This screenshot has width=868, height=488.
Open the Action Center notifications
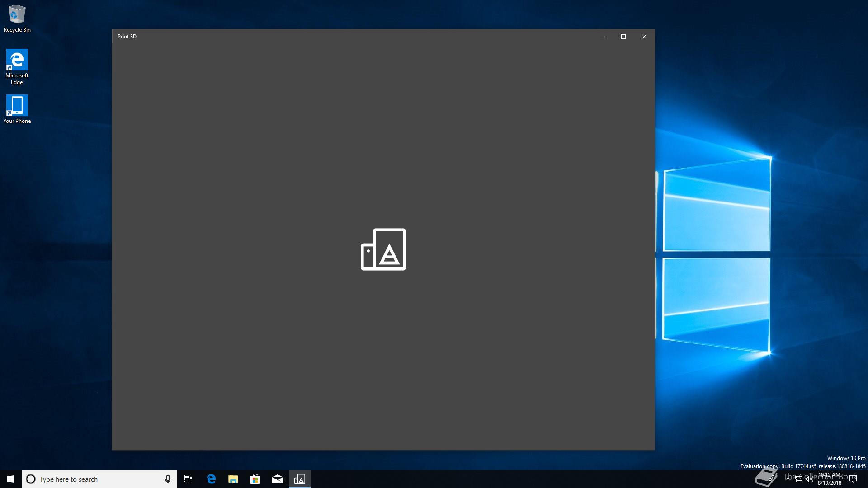853,479
